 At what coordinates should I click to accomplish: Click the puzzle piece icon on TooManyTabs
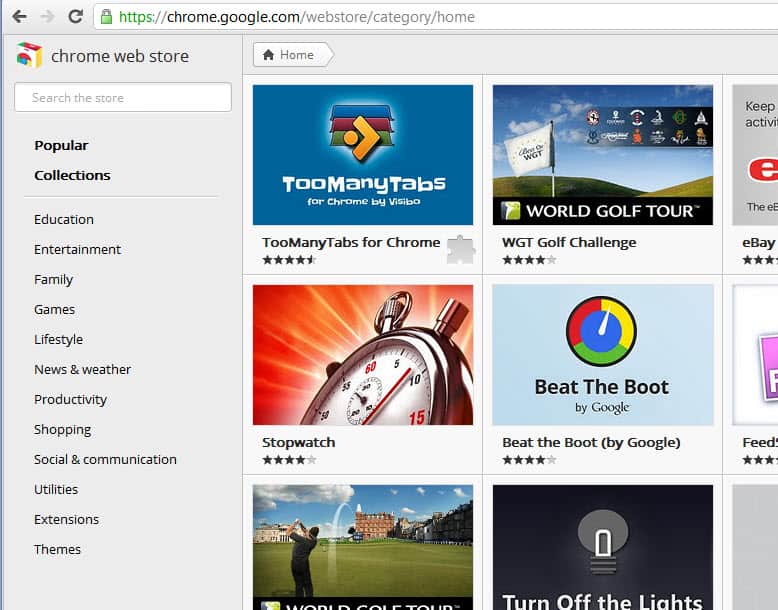[461, 249]
